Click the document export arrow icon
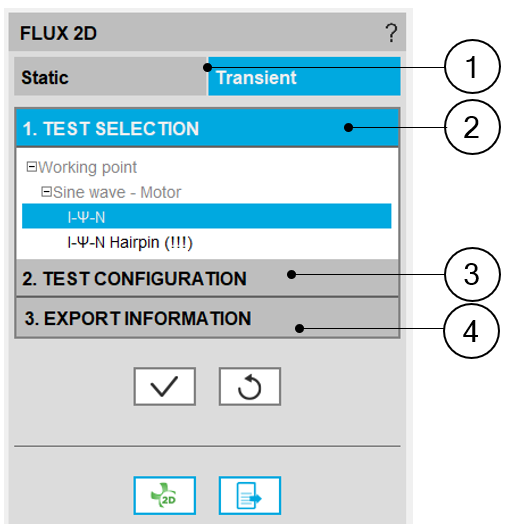Viewport: 509px width, 530px height. (x=249, y=496)
